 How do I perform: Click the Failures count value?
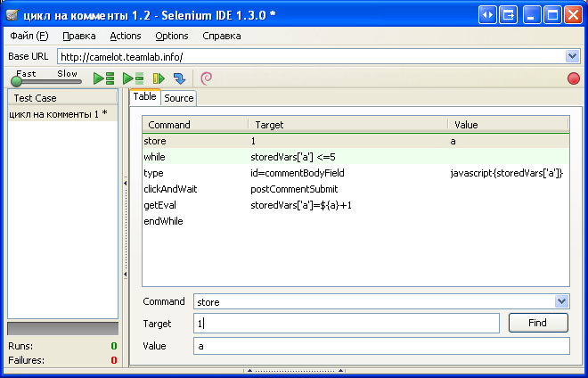coord(114,360)
